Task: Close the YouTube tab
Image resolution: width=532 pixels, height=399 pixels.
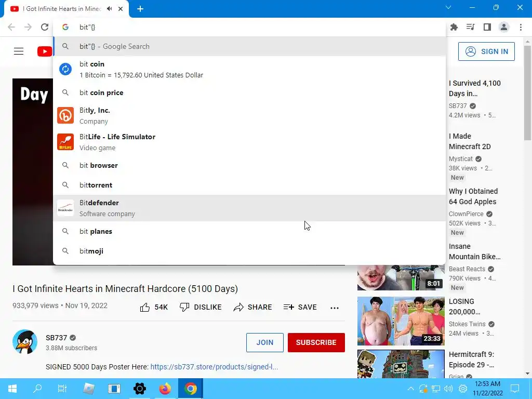Action: coord(121,9)
